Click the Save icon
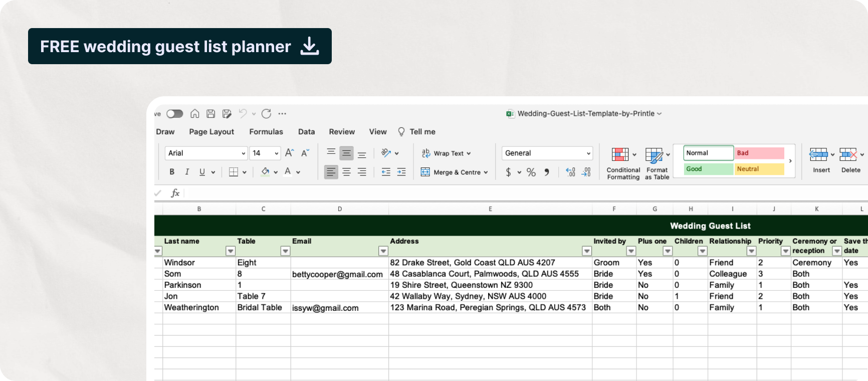Viewport: 868px width, 381px height. click(211, 114)
